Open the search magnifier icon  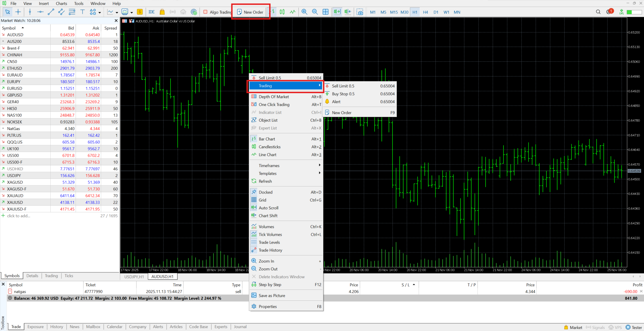[598, 12]
